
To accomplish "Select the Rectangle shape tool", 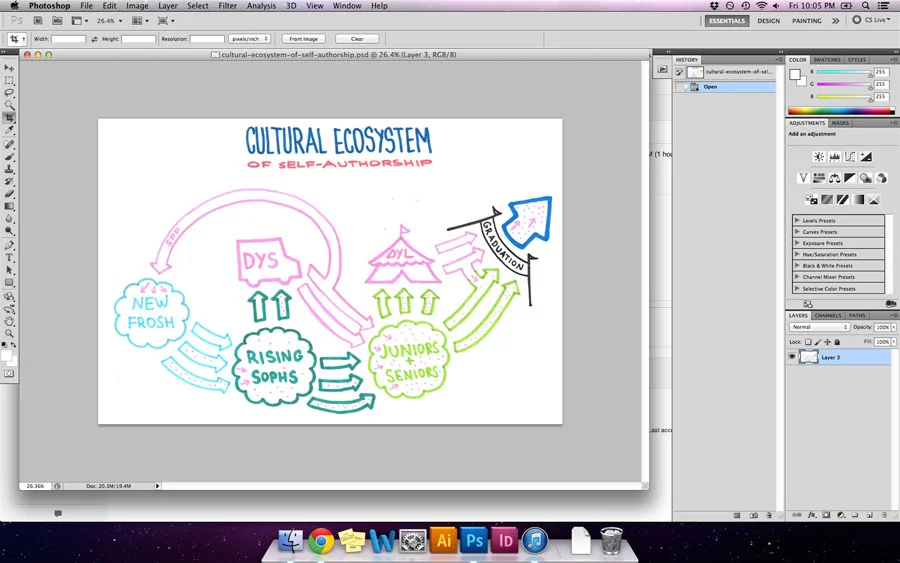I will pyautogui.click(x=9, y=282).
